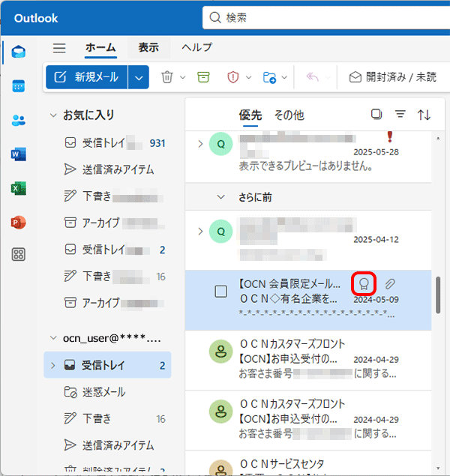
Task: Open the People contacts icon
Action: 19,121
